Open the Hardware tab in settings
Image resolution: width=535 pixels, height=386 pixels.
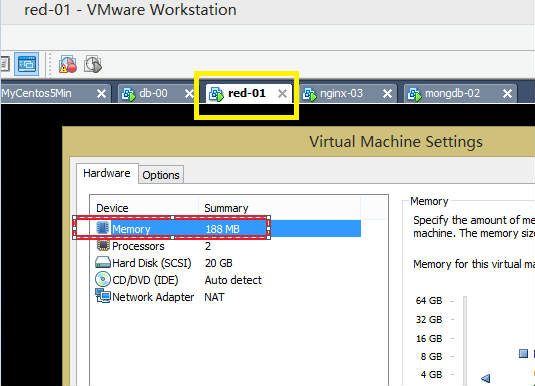click(107, 173)
